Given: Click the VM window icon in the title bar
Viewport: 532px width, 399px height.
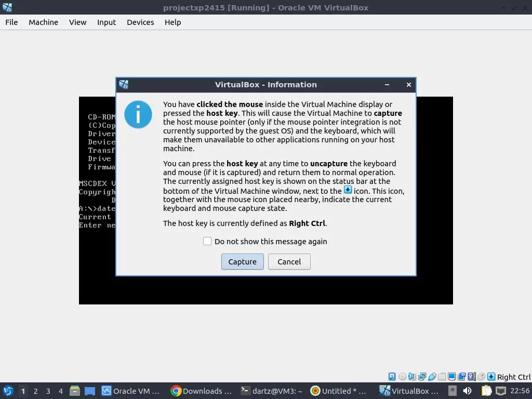Looking at the screenshot, I should (7, 7).
